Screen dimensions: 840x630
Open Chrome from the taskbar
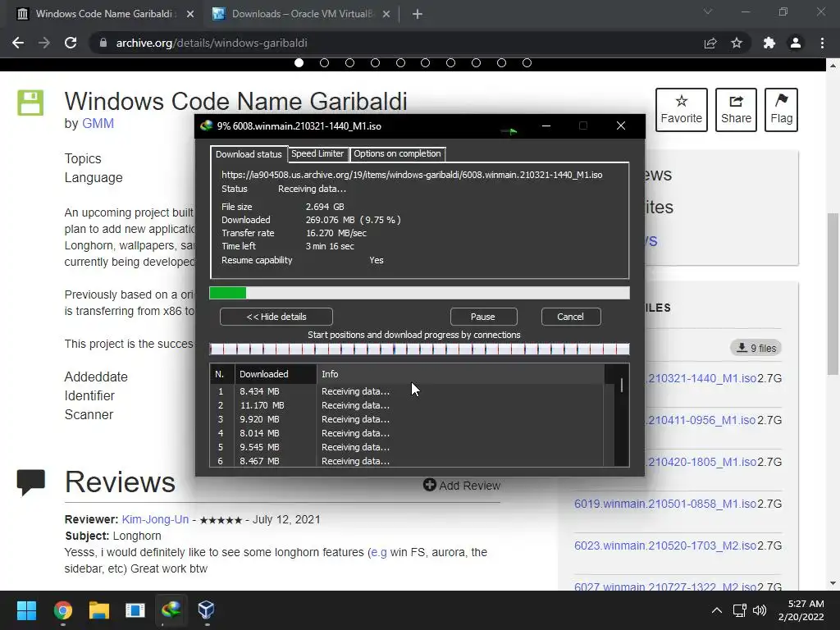tap(62, 610)
